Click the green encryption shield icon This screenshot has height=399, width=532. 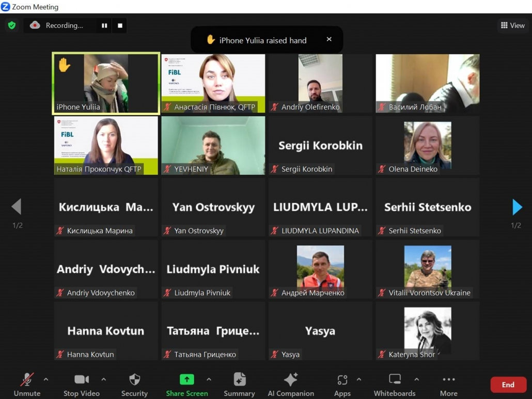pos(12,25)
